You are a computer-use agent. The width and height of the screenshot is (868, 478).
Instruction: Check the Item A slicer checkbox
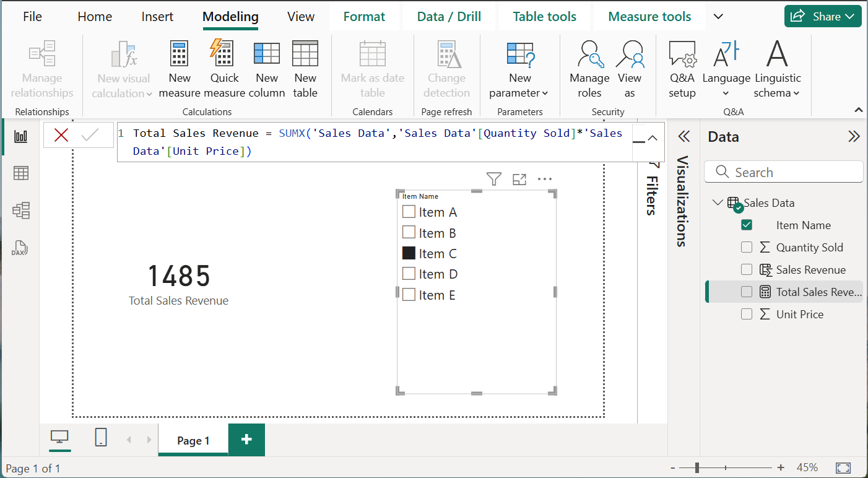(409, 212)
